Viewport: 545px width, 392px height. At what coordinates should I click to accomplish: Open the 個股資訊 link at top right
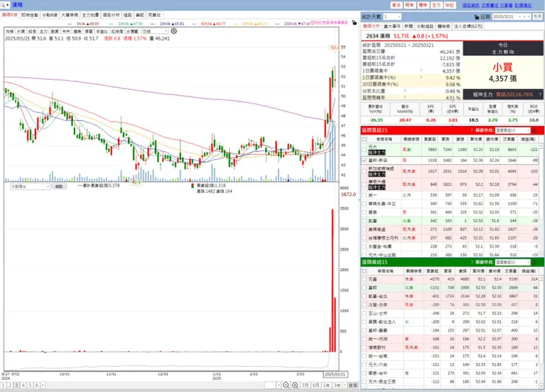coord(471,5)
